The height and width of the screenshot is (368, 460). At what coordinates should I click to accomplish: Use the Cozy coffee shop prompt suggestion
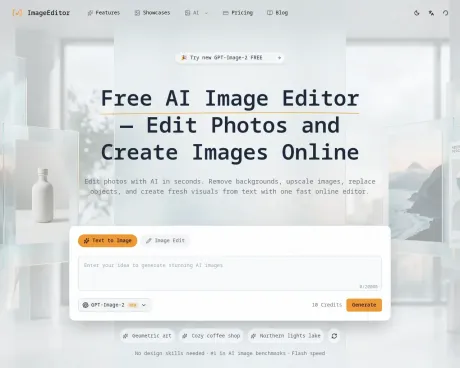211,336
